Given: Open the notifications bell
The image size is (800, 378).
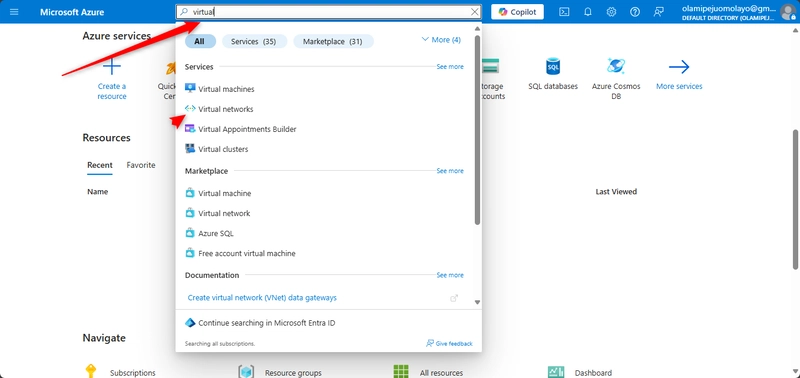Looking at the screenshot, I should [587, 12].
